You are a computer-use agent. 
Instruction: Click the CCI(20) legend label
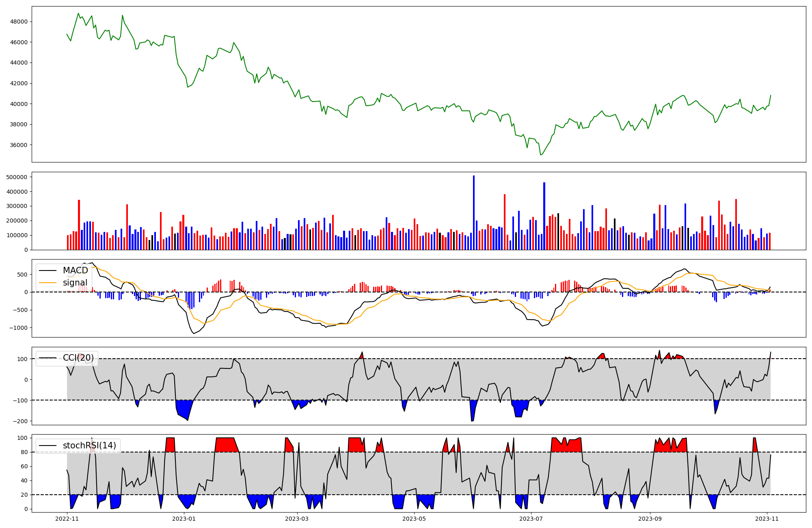[78, 358]
